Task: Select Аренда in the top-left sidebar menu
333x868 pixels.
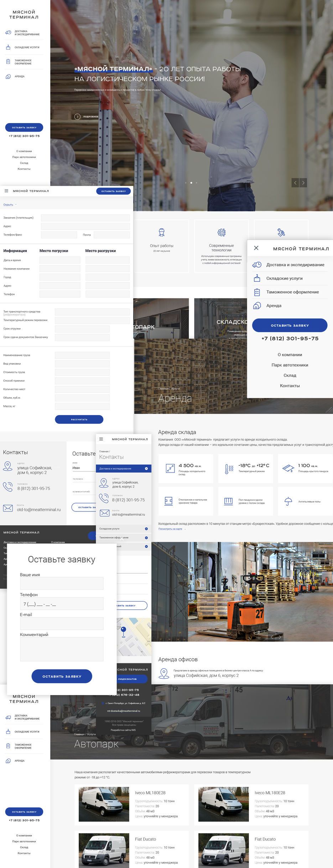Action: coord(20,76)
